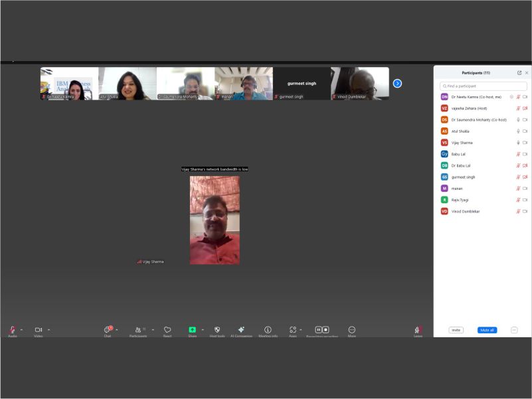Expand the video options arrow
532x399 pixels.
tap(48, 329)
